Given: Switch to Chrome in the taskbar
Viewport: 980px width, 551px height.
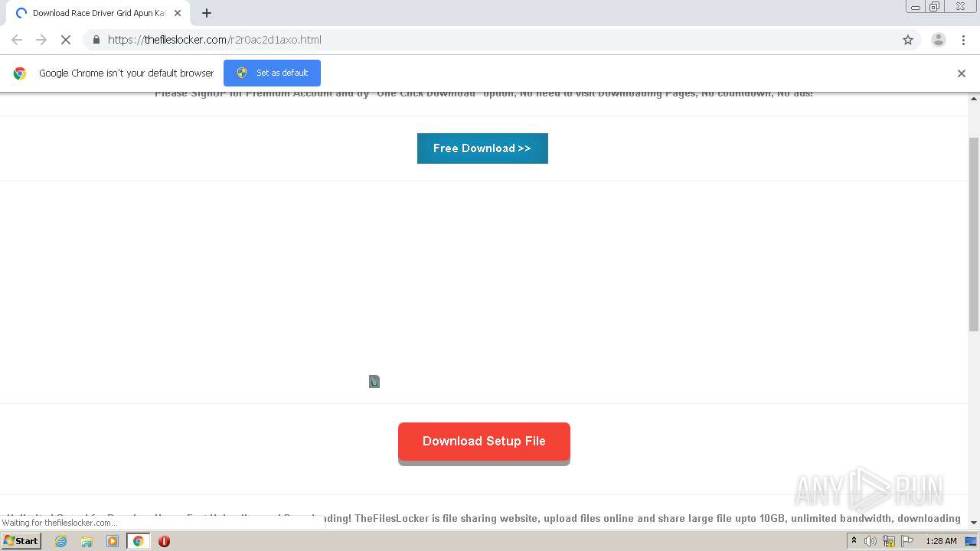Looking at the screenshot, I should coord(138,541).
